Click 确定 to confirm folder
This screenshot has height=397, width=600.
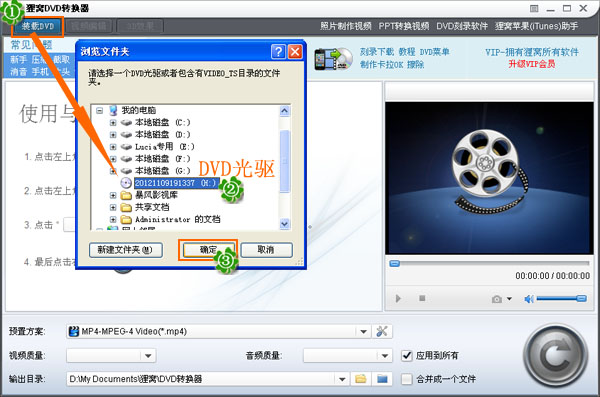point(208,250)
